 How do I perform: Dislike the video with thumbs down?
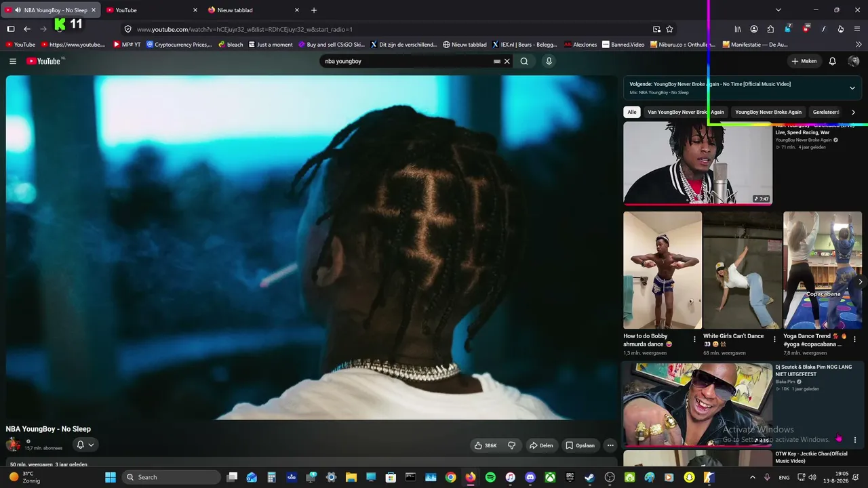(x=512, y=445)
